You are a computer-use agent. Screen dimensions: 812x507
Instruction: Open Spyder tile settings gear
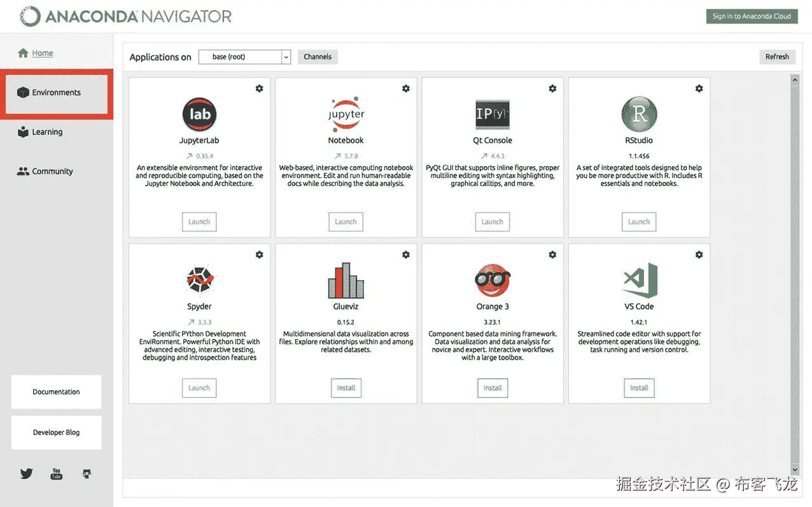(259, 254)
